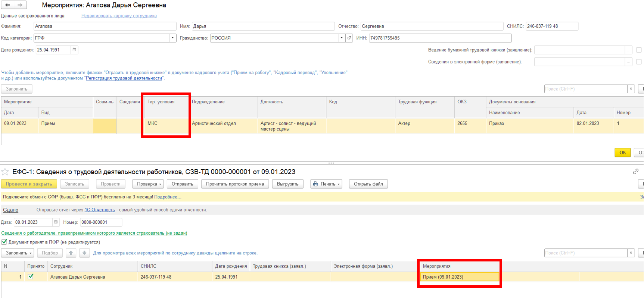The width and height of the screenshot is (644, 298).
Task: Focus the Фамилия input field
Action: click(105, 26)
